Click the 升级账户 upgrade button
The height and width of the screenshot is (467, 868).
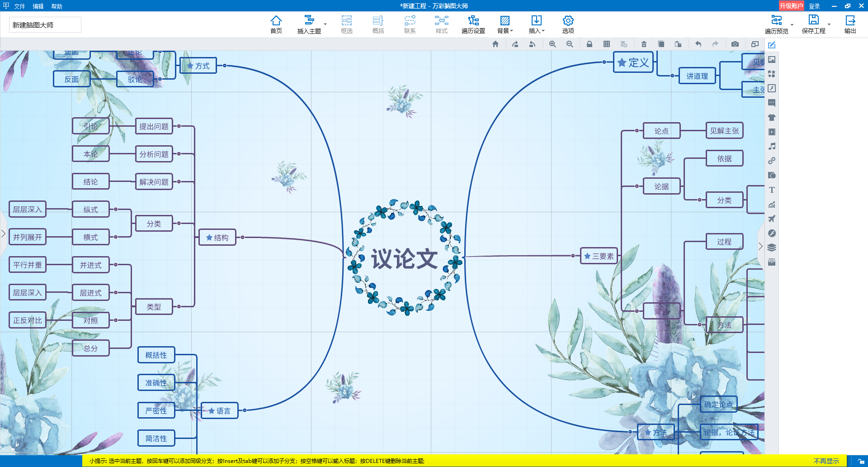(x=791, y=6)
